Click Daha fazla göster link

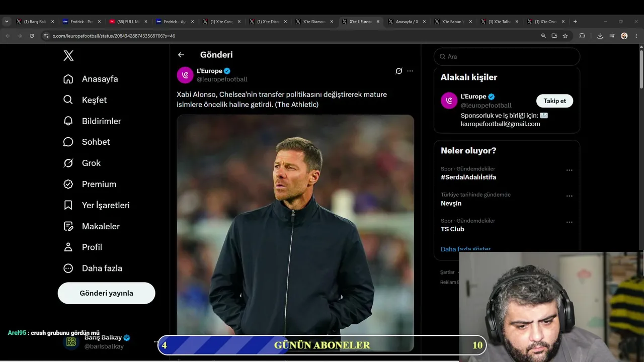465,249
